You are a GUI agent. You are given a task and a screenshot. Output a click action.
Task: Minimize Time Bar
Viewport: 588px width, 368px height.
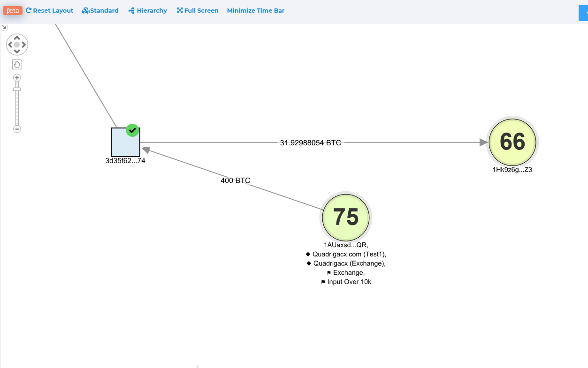256,10
